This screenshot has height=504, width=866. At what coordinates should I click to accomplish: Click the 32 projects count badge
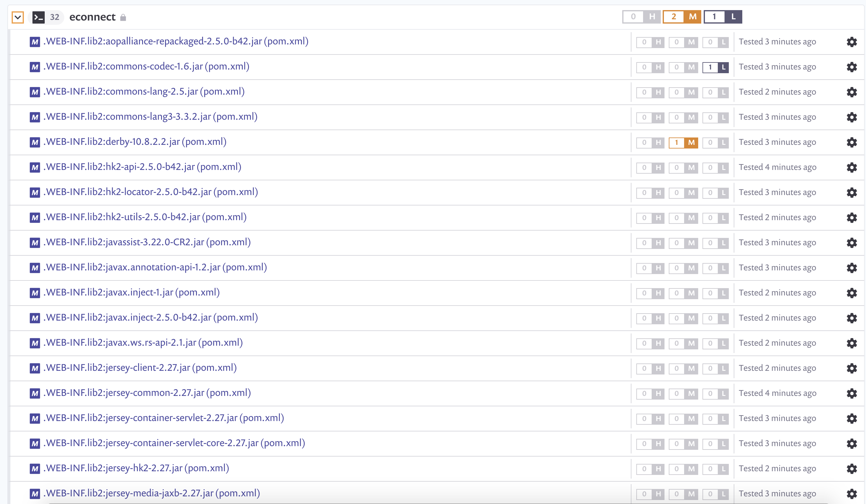click(54, 17)
